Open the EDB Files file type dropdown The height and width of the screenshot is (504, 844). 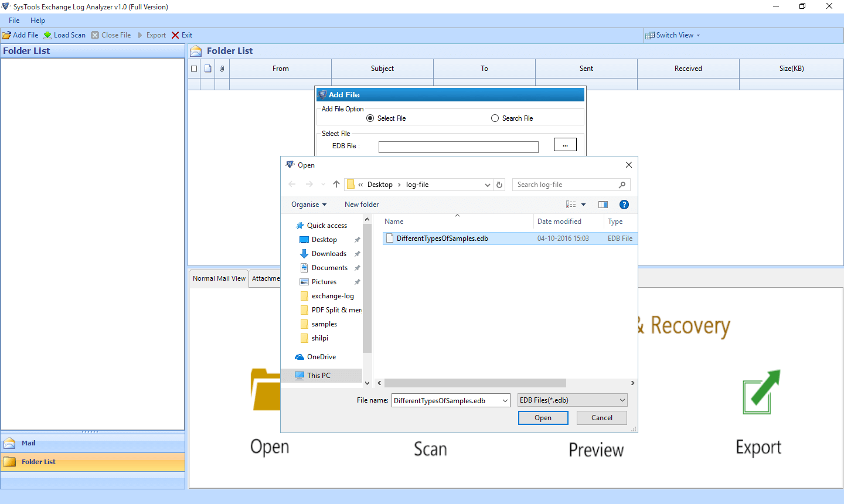point(571,400)
